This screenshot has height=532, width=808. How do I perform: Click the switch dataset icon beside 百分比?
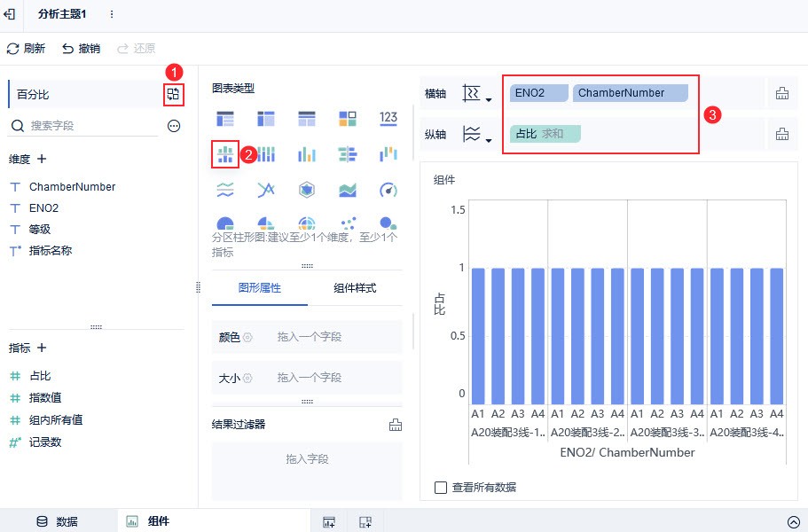[x=173, y=94]
